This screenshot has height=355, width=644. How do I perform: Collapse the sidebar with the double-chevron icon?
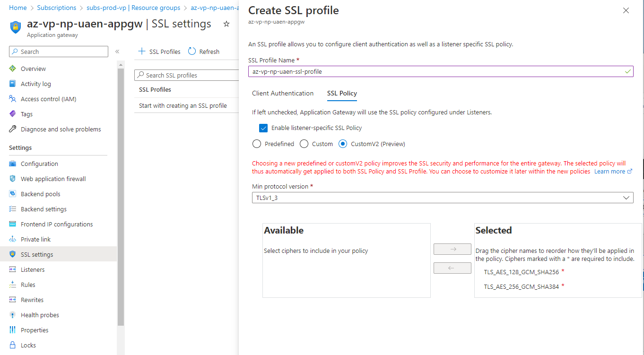point(117,52)
